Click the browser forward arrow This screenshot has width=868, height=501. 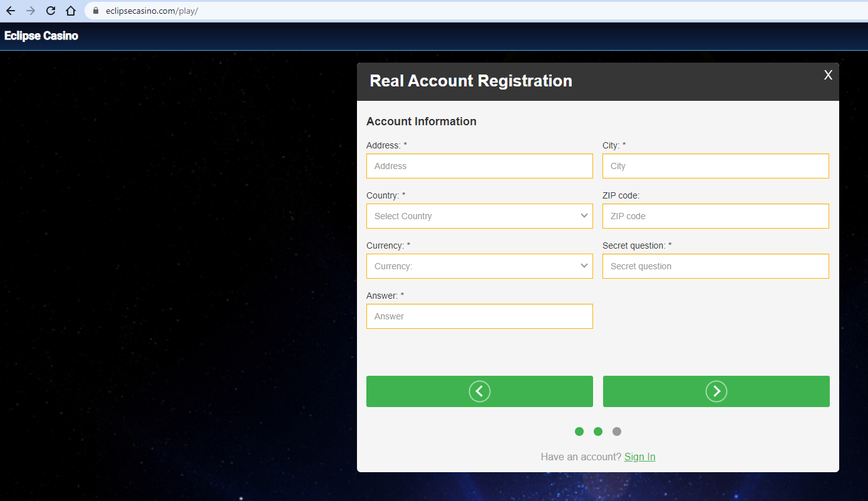coord(31,11)
